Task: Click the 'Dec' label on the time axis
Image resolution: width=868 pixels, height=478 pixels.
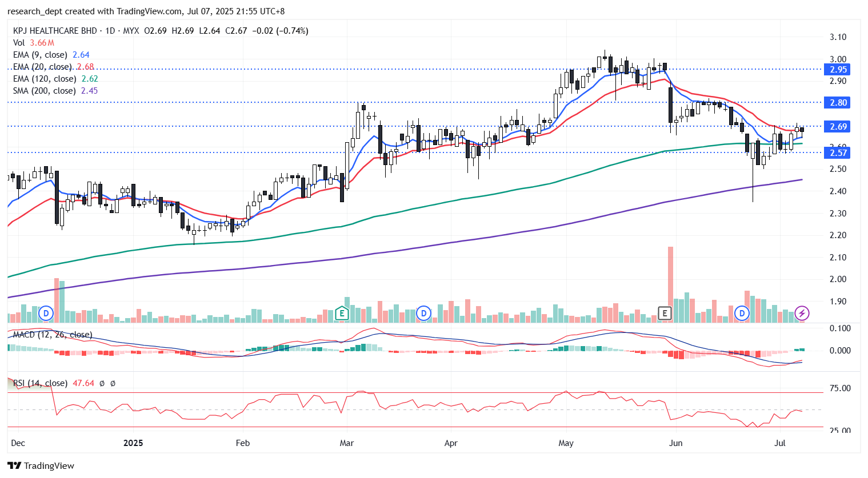Action: pyautogui.click(x=18, y=443)
